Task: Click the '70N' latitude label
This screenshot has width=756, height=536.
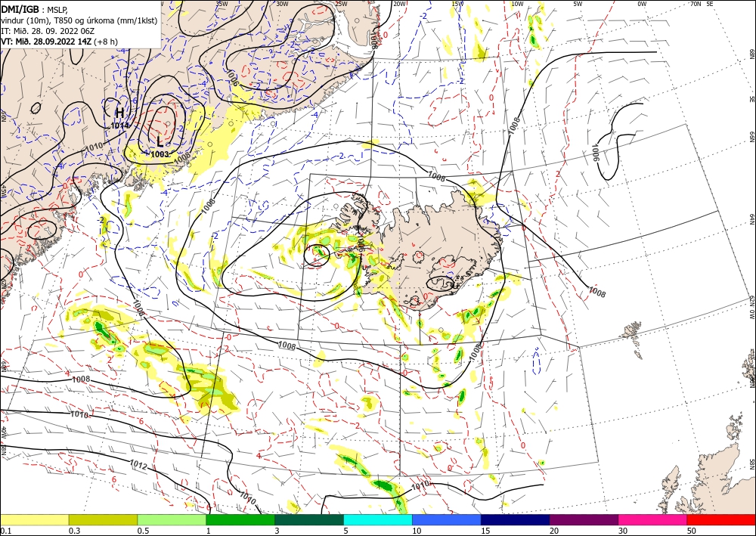Action: 696,4
